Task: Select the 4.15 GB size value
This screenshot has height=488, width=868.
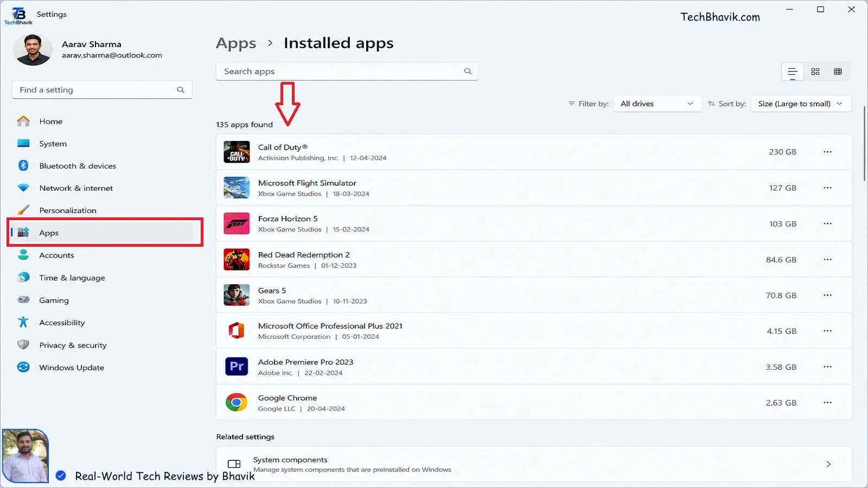Action: (782, 331)
